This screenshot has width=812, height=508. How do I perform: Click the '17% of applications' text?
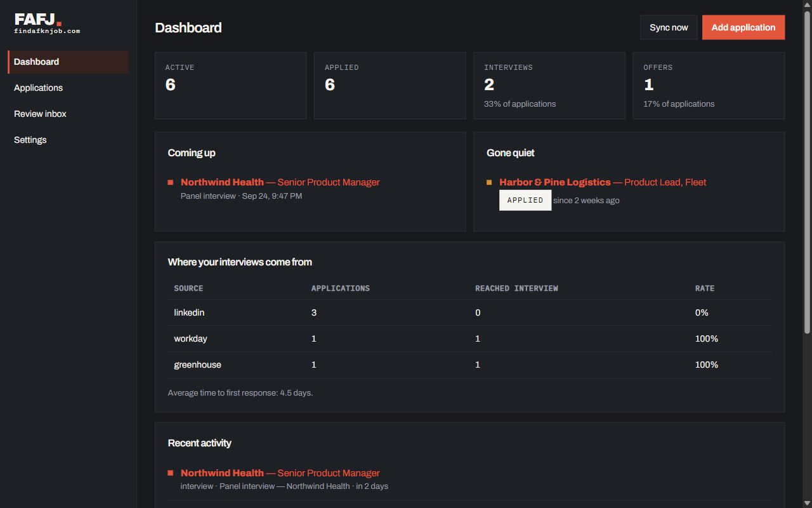[679, 104]
